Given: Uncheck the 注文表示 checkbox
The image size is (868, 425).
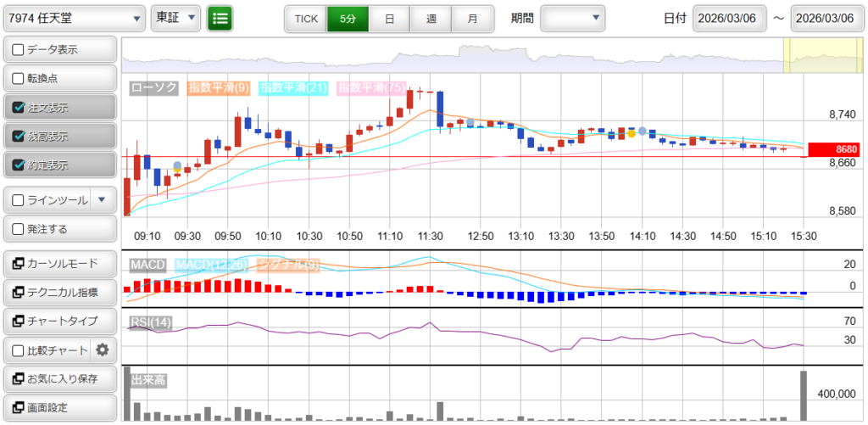Looking at the screenshot, I should [x=18, y=108].
